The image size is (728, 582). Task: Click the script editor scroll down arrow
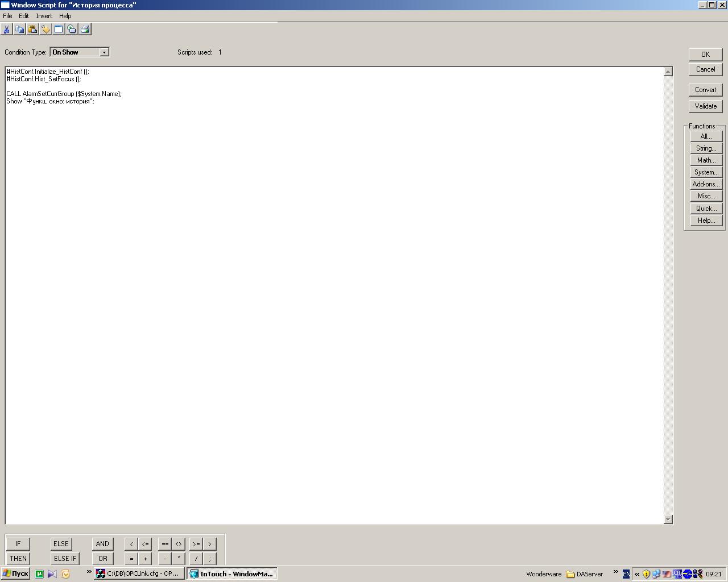668,519
